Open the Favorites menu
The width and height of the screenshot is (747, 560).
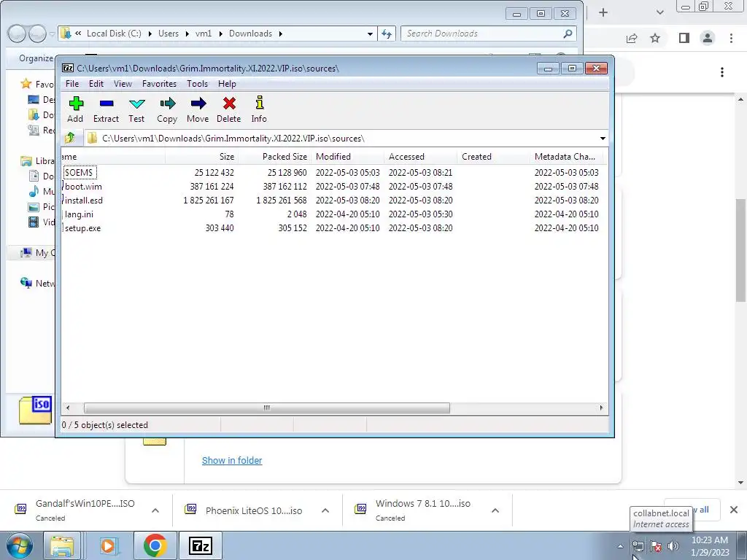[159, 84]
